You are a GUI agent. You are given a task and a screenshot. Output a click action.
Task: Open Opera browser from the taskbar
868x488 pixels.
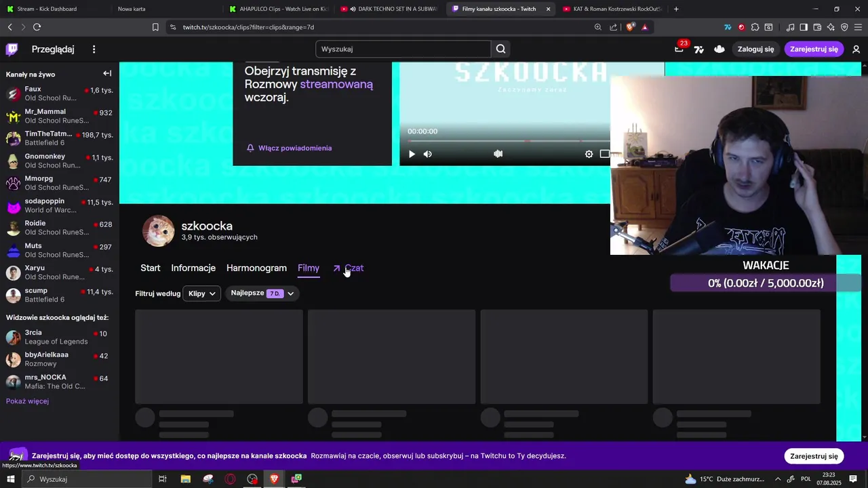[231, 479]
